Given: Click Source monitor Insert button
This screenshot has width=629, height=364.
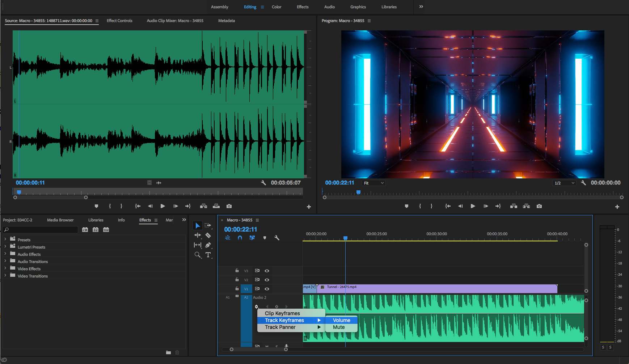Looking at the screenshot, I should tap(203, 206).
